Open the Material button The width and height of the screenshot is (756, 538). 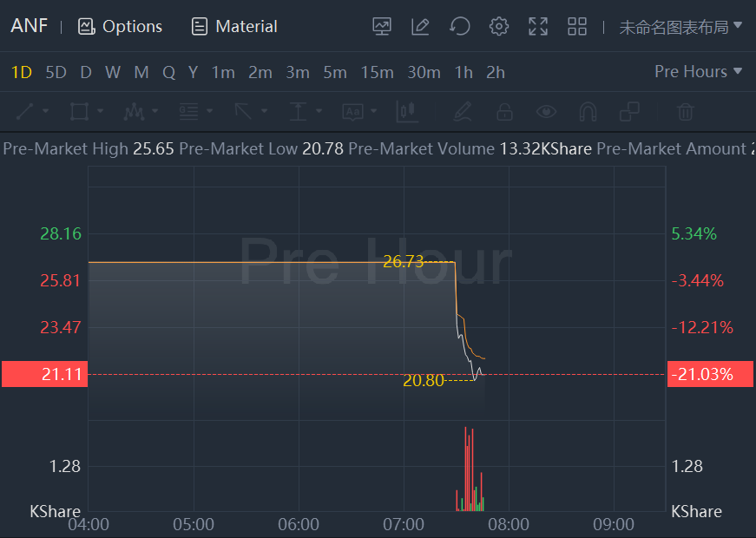[x=234, y=26]
